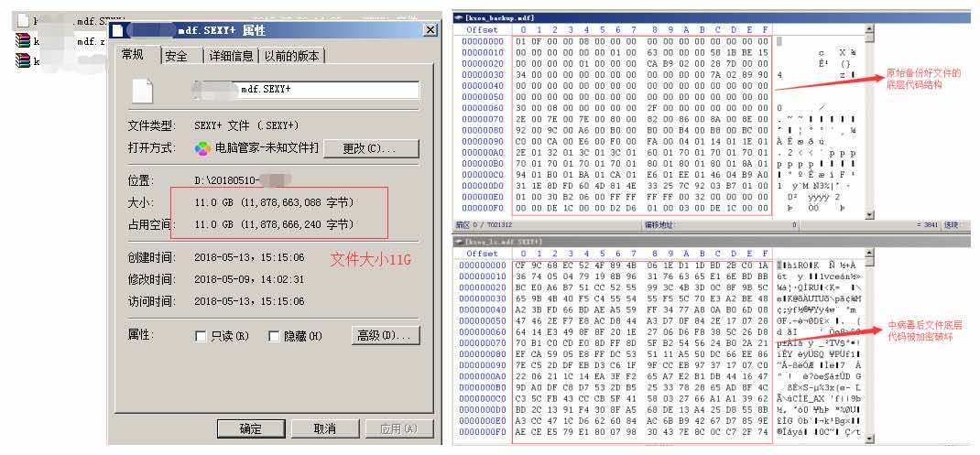
Task: Select the blank file icon of the .mdf.SEXY+ file in the folder list
Action: [23, 20]
